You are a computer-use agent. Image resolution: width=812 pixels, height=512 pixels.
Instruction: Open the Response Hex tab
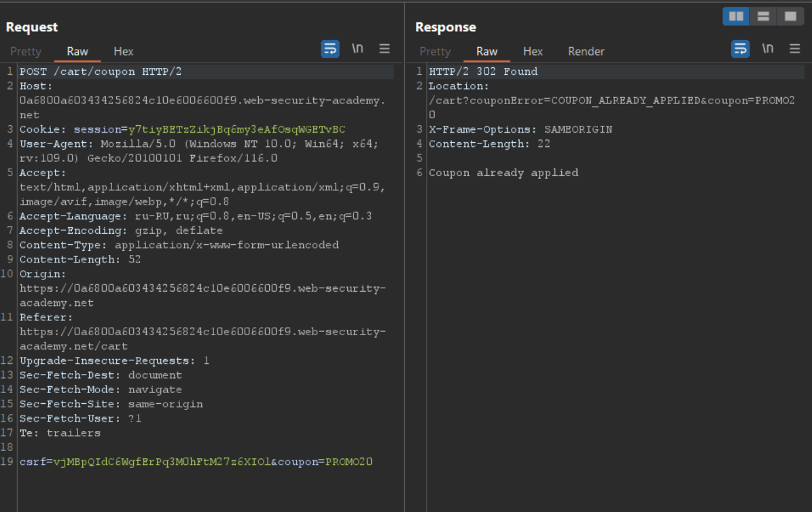tap(533, 52)
